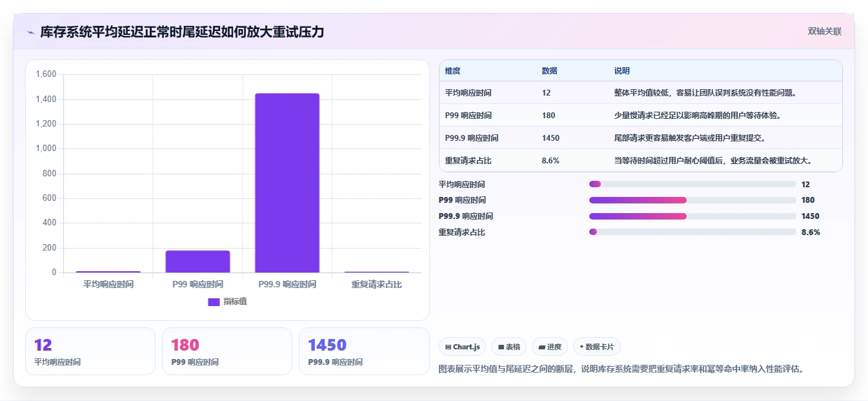
Task: Click the 1,400 y-axis label
Action: (x=46, y=99)
